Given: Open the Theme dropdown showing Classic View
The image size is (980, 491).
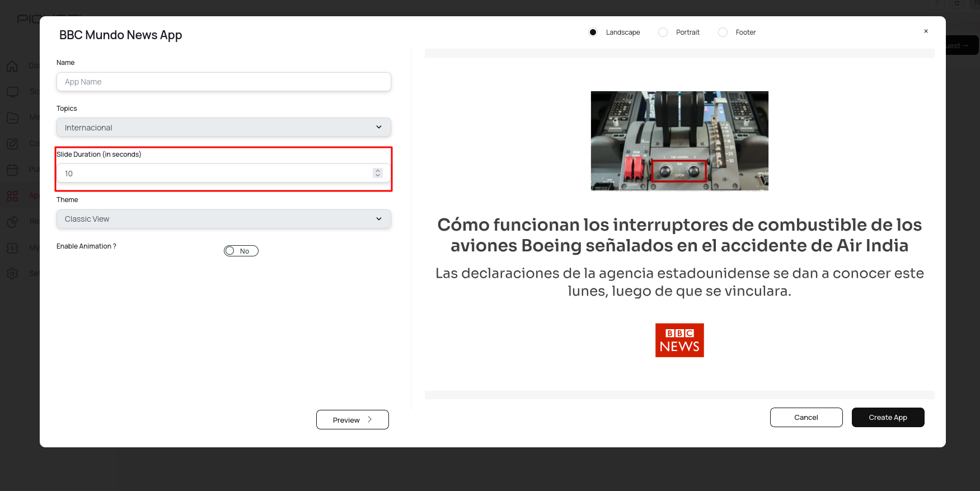Looking at the screenshot, I should coord(224,219).
